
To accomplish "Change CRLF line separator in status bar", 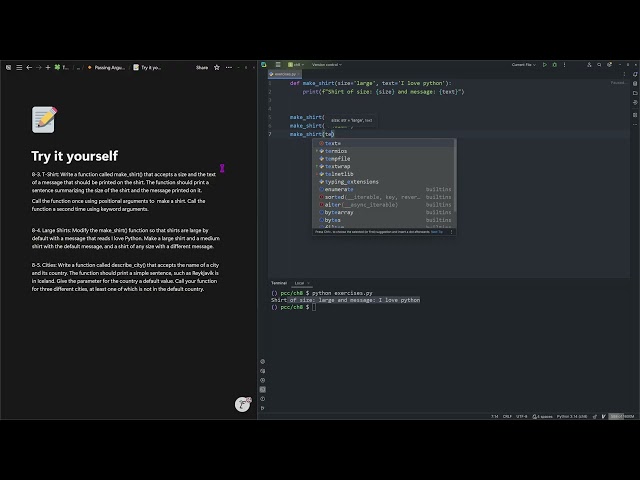I will pyautogui.click(x=507, y=416).
